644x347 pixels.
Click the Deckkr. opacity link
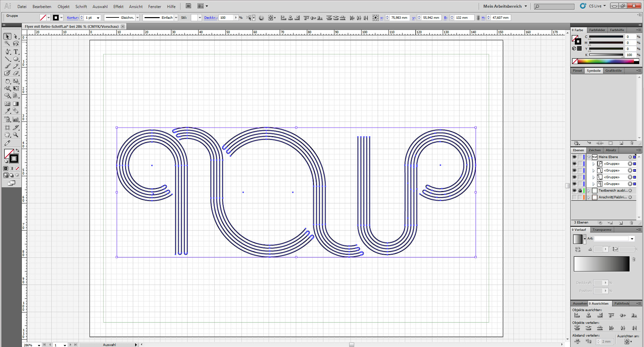click(x=210, y=18)
